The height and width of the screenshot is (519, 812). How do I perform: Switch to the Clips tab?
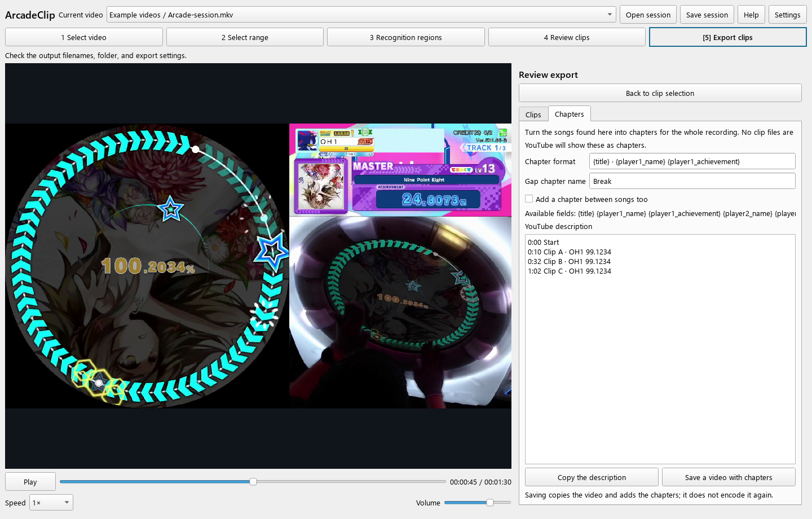tap(533, 115)
